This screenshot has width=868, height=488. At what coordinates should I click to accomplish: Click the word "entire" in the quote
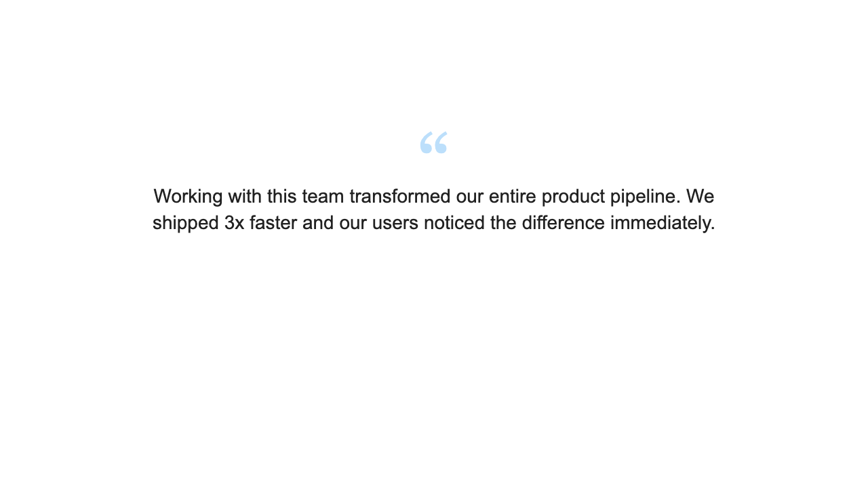(x=512, y=197)
